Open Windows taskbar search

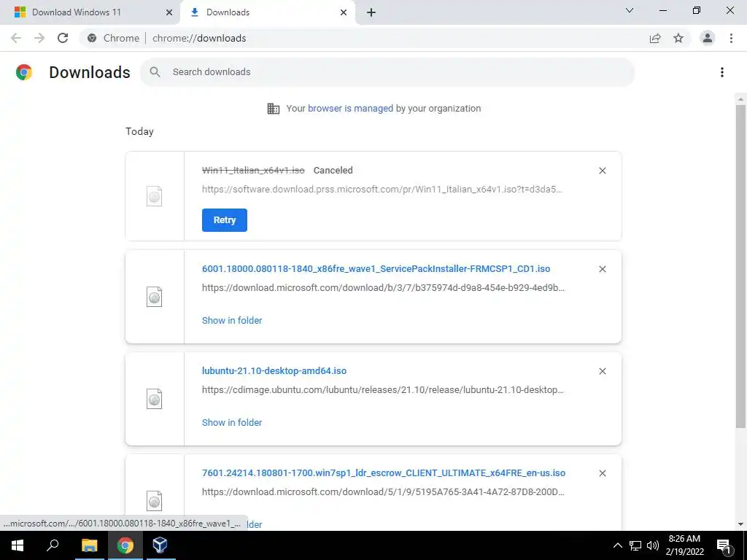tap(53, 545)
